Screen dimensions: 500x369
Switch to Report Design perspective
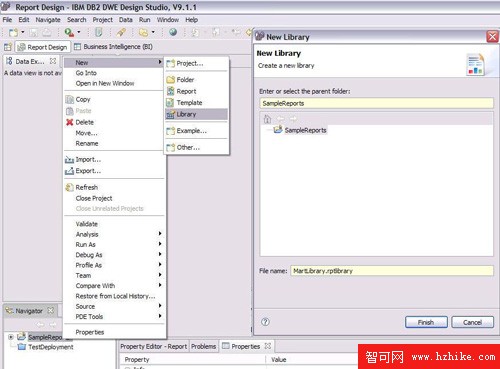point(42,47)
